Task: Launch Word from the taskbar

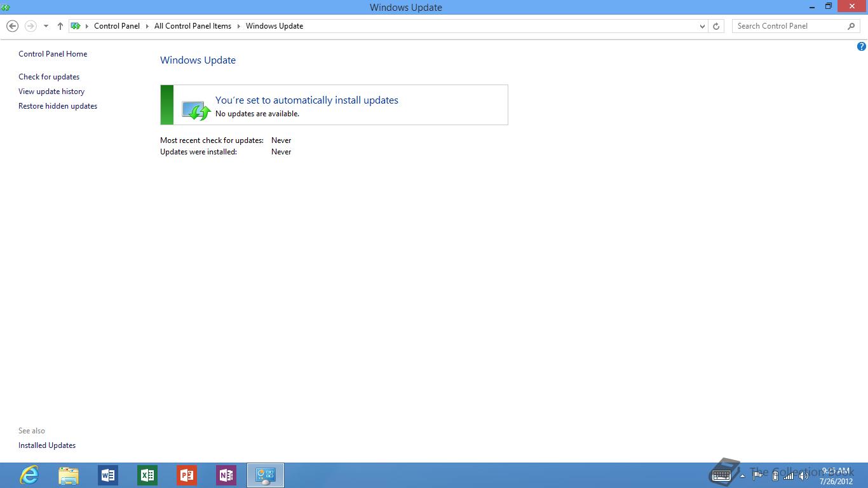Action: pyautogui.click(x=108, y=475)
